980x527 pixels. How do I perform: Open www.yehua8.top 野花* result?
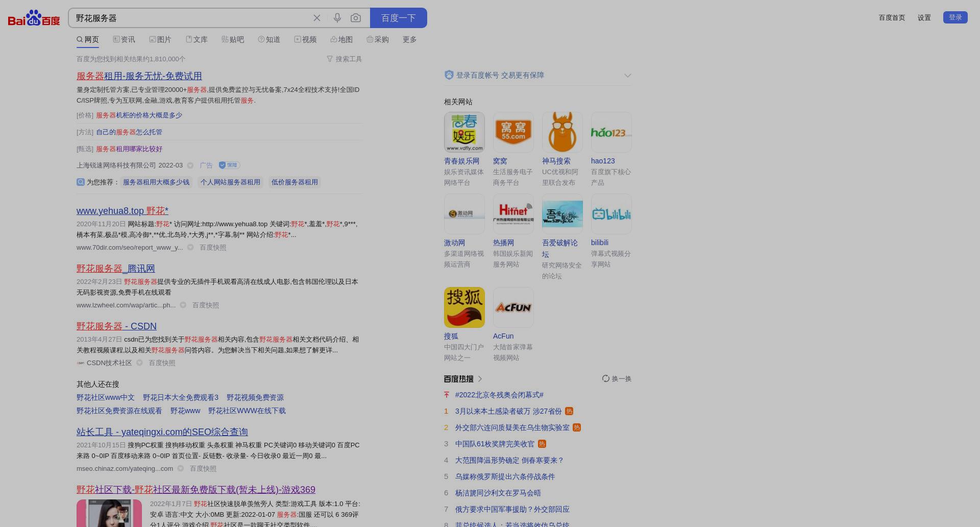(122, 211)
